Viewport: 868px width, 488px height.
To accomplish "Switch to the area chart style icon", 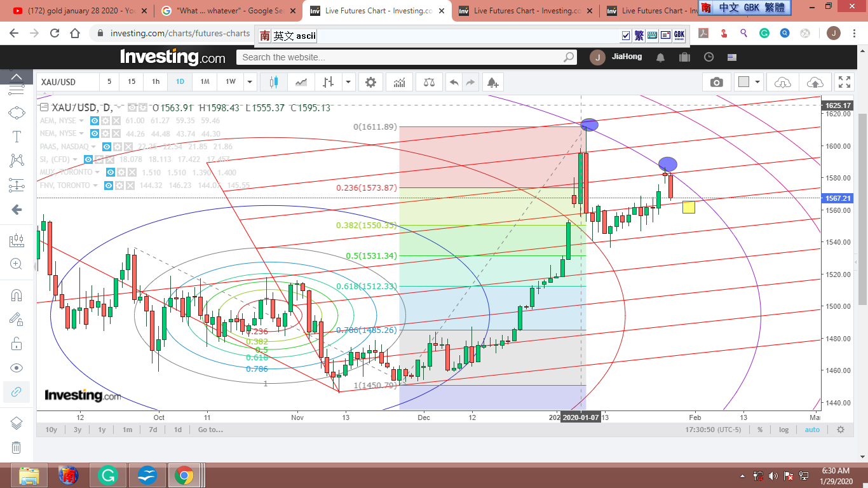I will (302, 82).
